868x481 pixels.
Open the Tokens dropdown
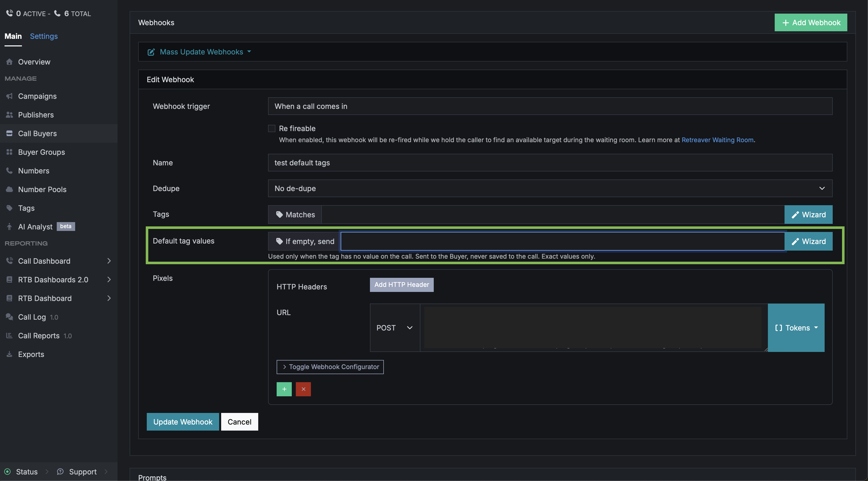point(796,328)
